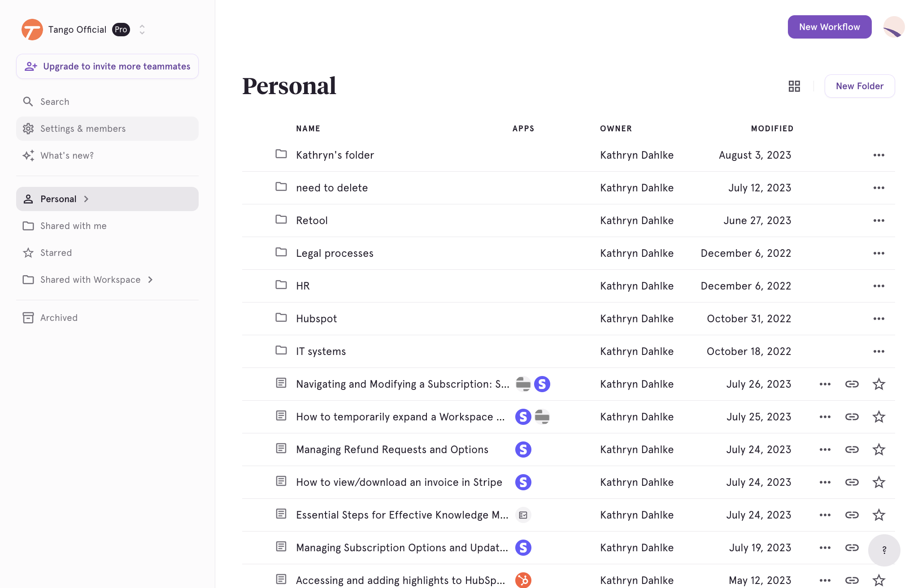Click the Search field in sidebar

(107, 102)
